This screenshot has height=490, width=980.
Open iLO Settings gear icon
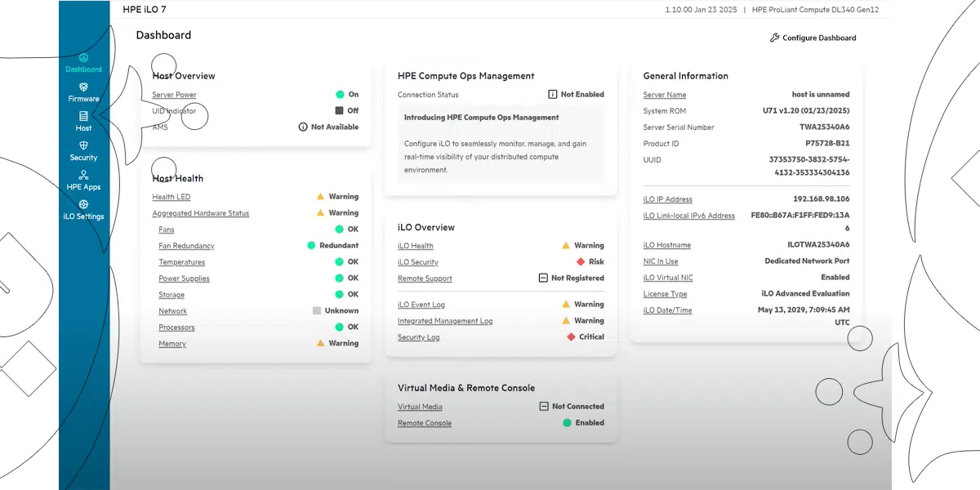(83, 205)
